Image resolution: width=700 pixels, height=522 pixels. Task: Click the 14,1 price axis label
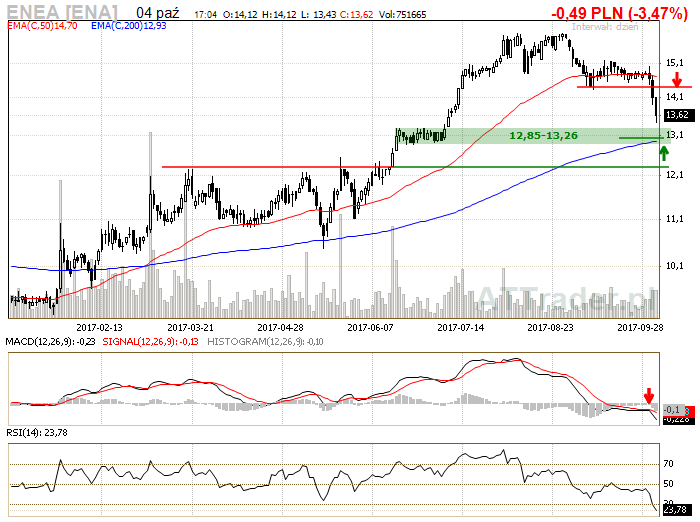(675, 96)
